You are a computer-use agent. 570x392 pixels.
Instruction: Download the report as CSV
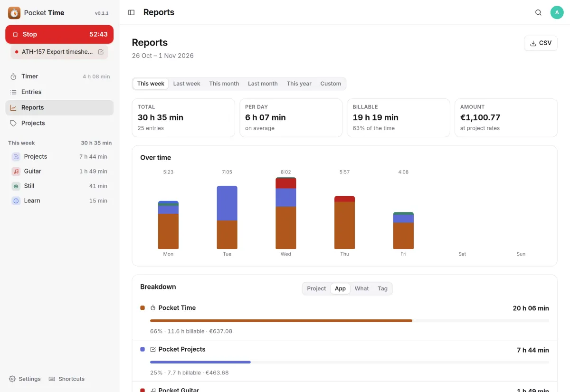click(541, 43)
